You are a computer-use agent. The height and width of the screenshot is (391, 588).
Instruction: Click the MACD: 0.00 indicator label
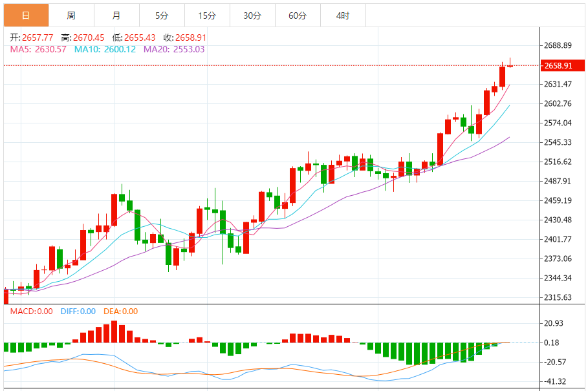(32, 312)
